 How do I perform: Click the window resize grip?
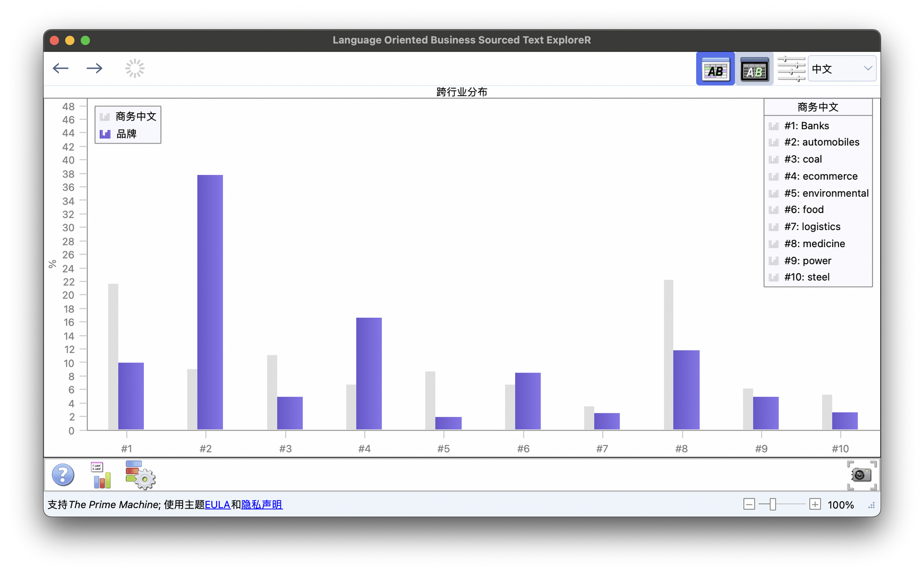871,505
